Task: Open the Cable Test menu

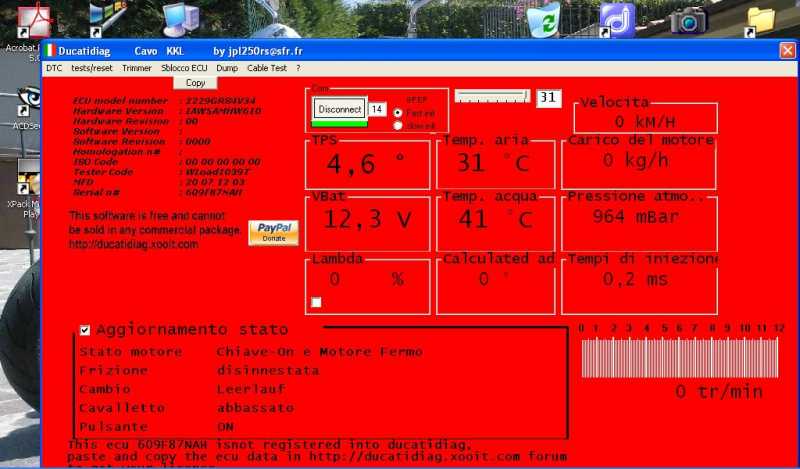Action: tap(267, 68)
